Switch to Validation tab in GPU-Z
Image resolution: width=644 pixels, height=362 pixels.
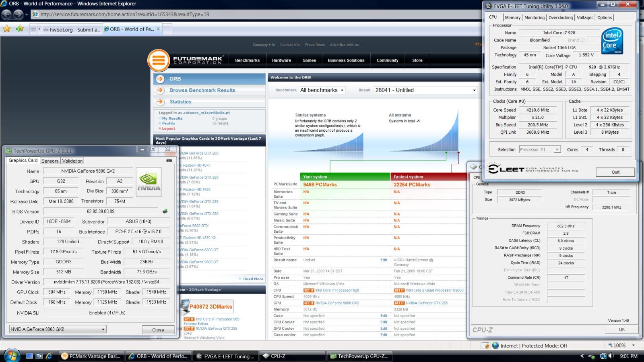pos(72,161)
